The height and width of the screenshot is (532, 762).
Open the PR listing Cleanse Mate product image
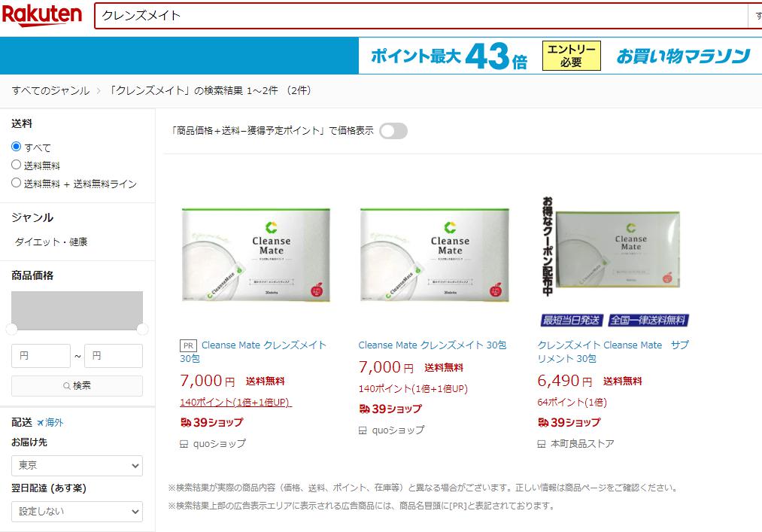256,255
